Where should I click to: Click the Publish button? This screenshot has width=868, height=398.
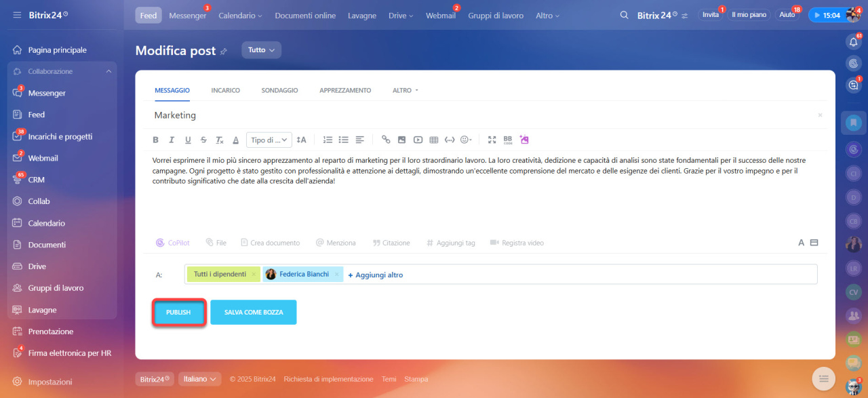(178, 313)
